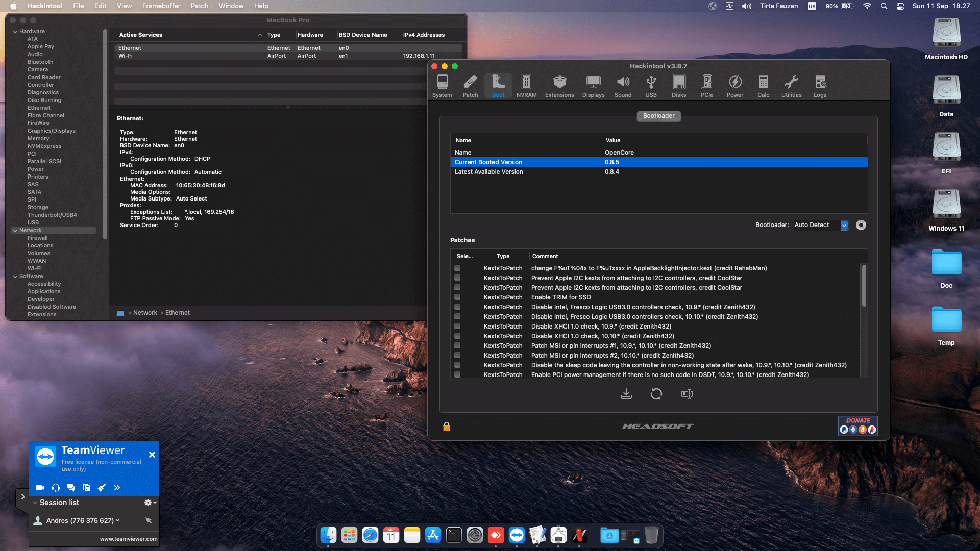Screen dimensions: 980x551
Task: Open the Calc utility in Hackintool
Action: 763,85
